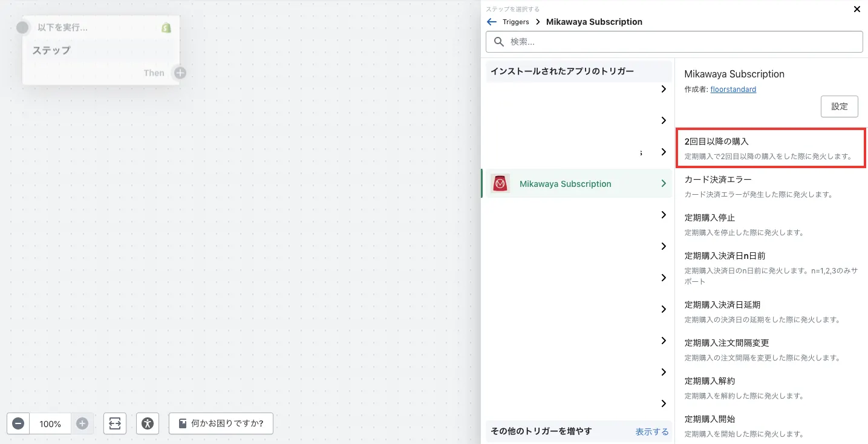The height and width of the screenshot is (444, 868).
Task: Click the Mikawaya Subscription app icon
Action: [x=500, y=183]
